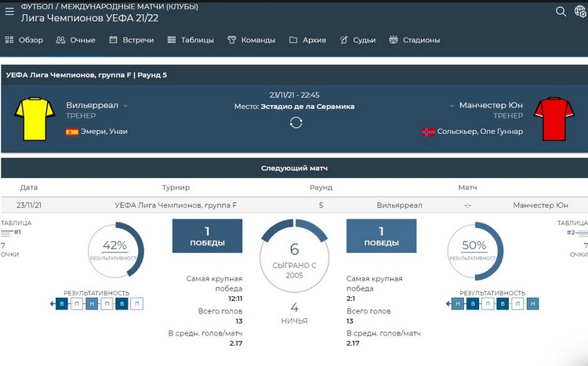Screen dimensions: 588x366
Task: Click the table #1 standings icon
Action: (7, 234)
